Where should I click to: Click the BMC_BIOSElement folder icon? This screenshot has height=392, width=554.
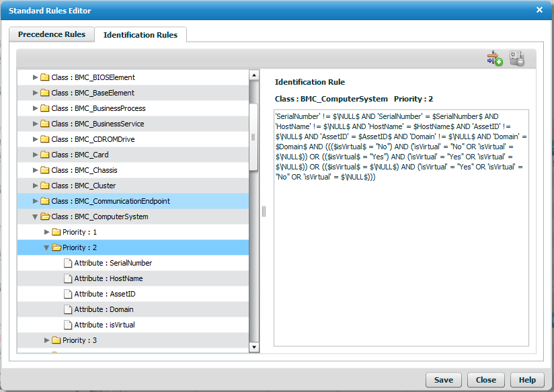coord(44,77)
